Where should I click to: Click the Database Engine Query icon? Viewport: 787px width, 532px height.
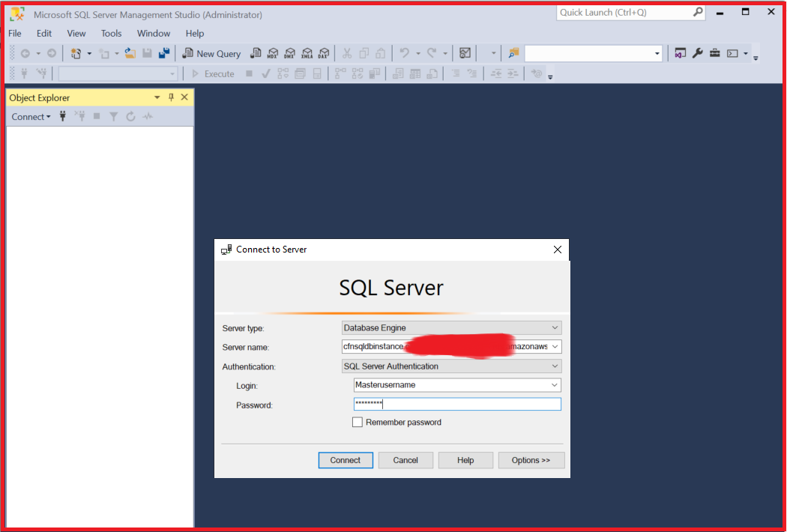256,53
